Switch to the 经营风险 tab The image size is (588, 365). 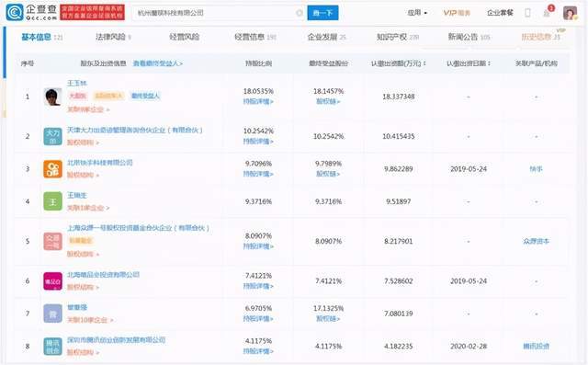[184, 37]
